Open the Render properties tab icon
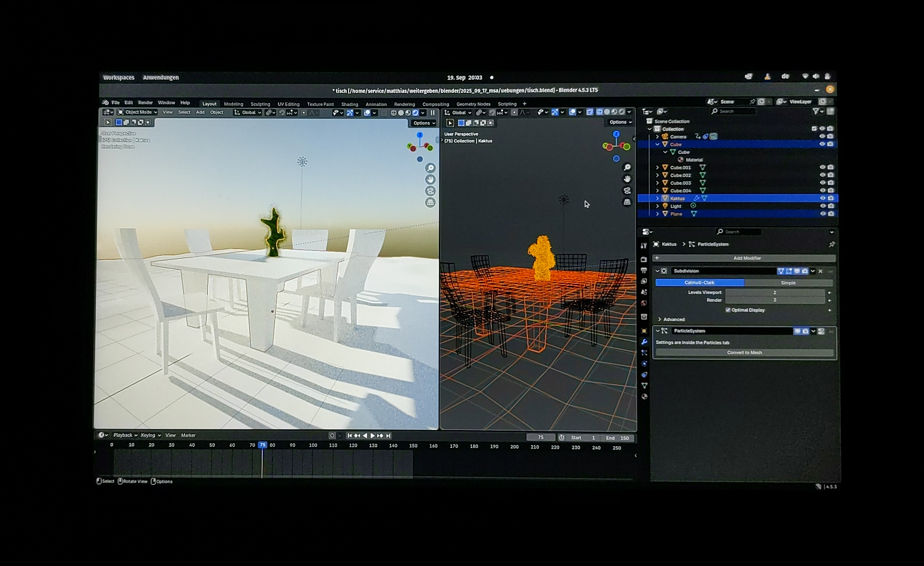Image resolution: width=924 pixels, height=566 pixels. (644, 259)
